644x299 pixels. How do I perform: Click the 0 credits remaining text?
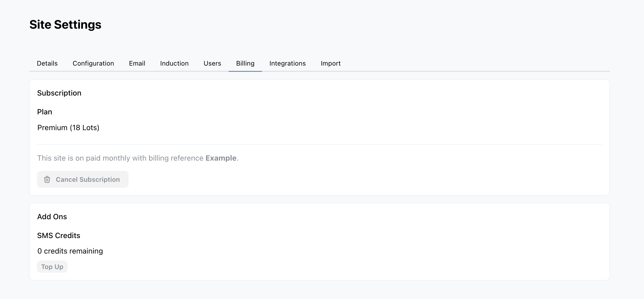point(70,251)
